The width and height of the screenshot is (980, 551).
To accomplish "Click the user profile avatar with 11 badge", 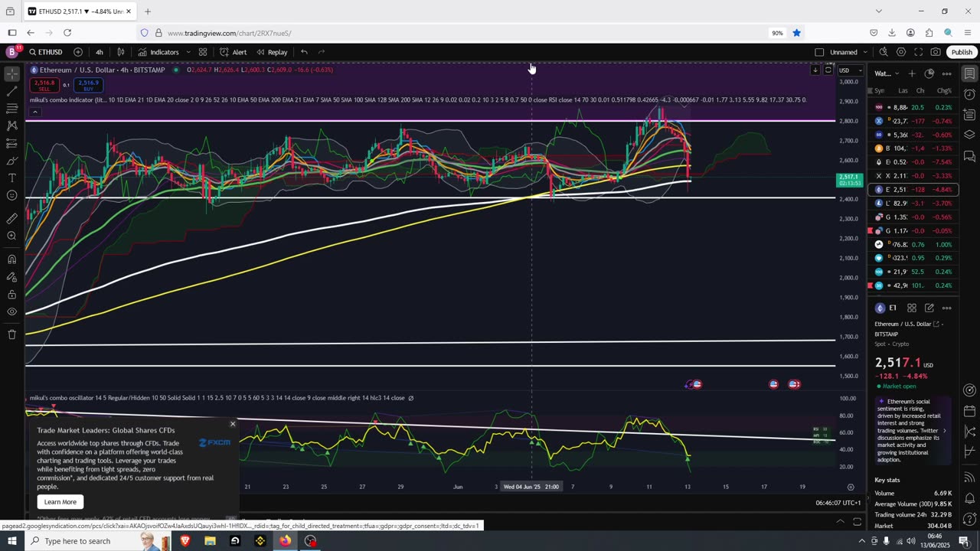I will (11, 52).
